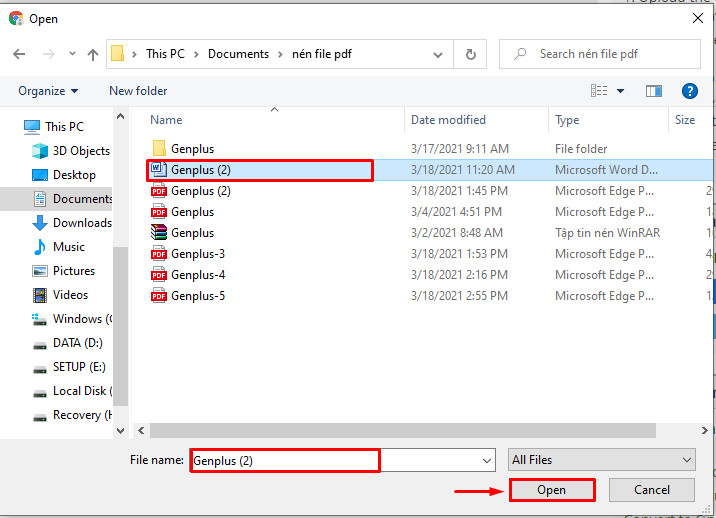Screen dimensions: 716x518
Task: Open the address bar path dropdown
Action: pyautogui.click(x=441, y=54)
